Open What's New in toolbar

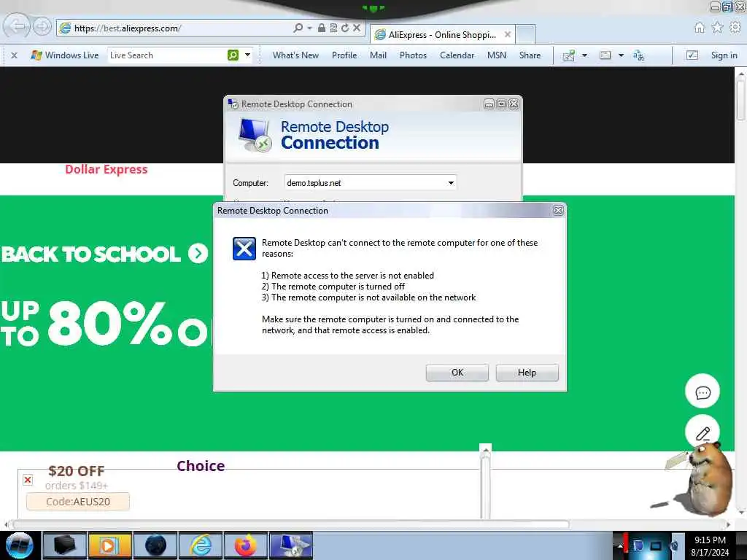point(295,55)
